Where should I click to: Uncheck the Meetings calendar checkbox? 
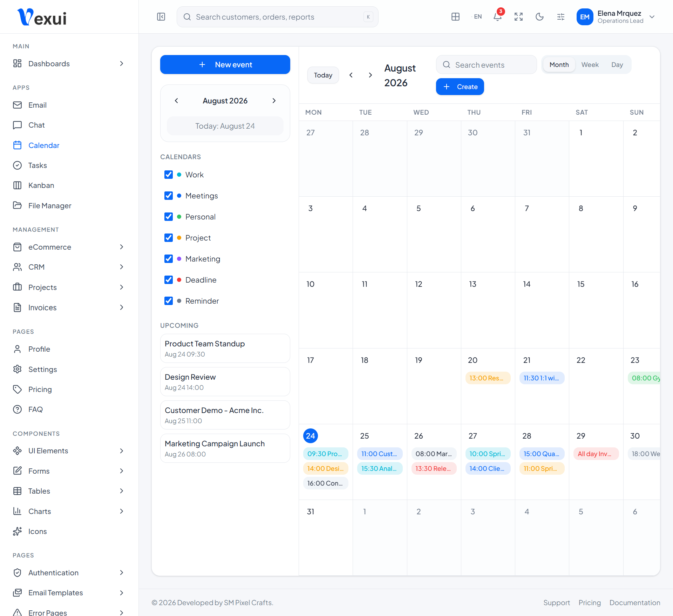click(x=169, y=196)
